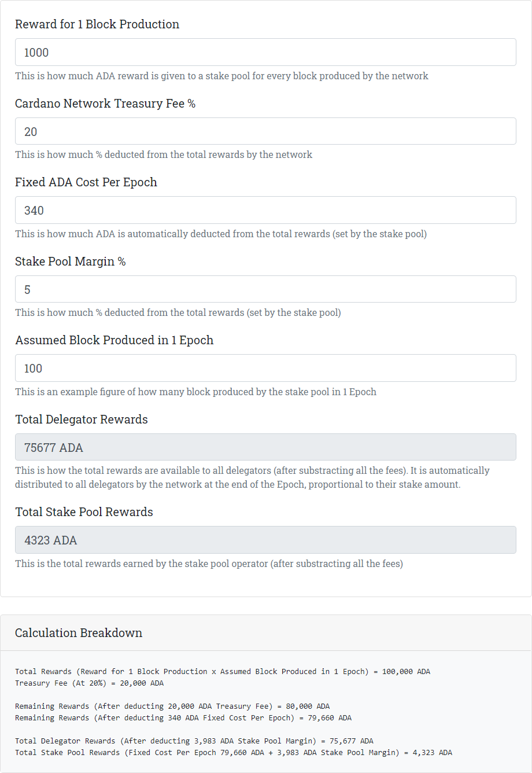Select the Fixed ADA Cost Per Epoch input
532x773 pixels.
[265, 210]
